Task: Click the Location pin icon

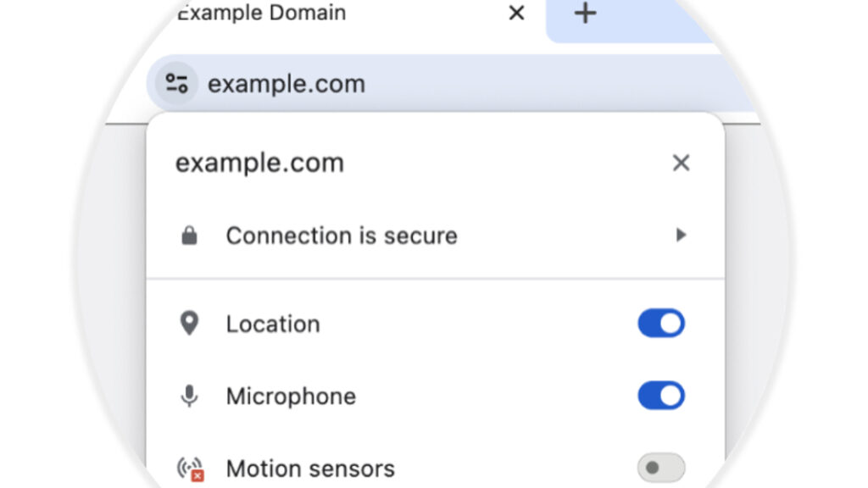Action: [190, 323]
